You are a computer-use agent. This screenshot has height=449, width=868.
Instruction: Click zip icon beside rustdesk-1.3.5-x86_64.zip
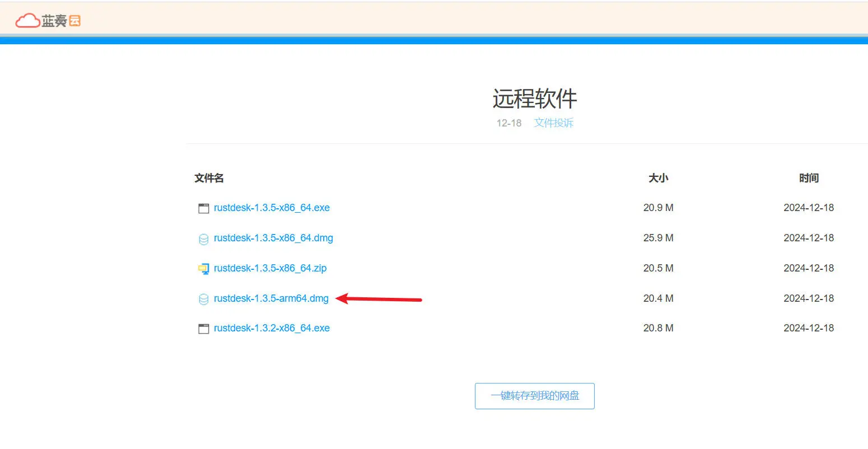pyautogui.click(x=204, y=269)
